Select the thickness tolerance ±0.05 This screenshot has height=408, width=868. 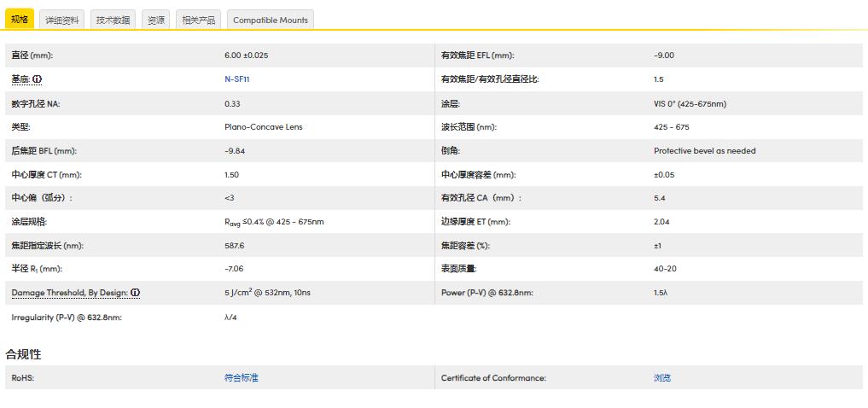click(664, 174)
